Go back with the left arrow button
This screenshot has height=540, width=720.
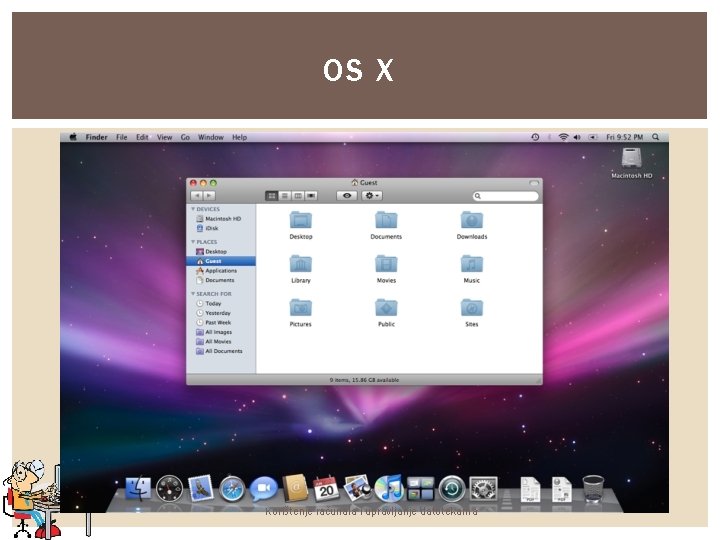(x=197, y=196)
